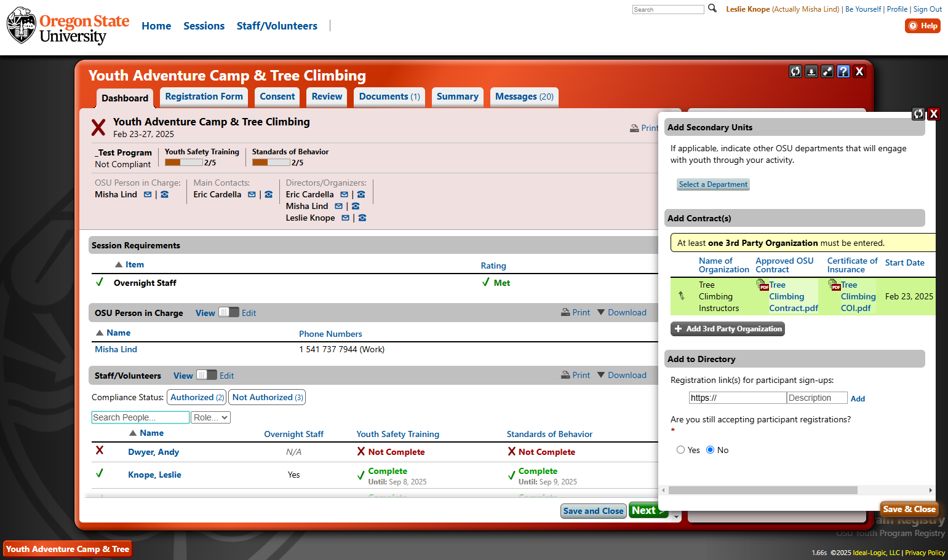The width and height of the screenshot is (948, 560).
Task: Click the download icon in window title bar
Action: 811,71
